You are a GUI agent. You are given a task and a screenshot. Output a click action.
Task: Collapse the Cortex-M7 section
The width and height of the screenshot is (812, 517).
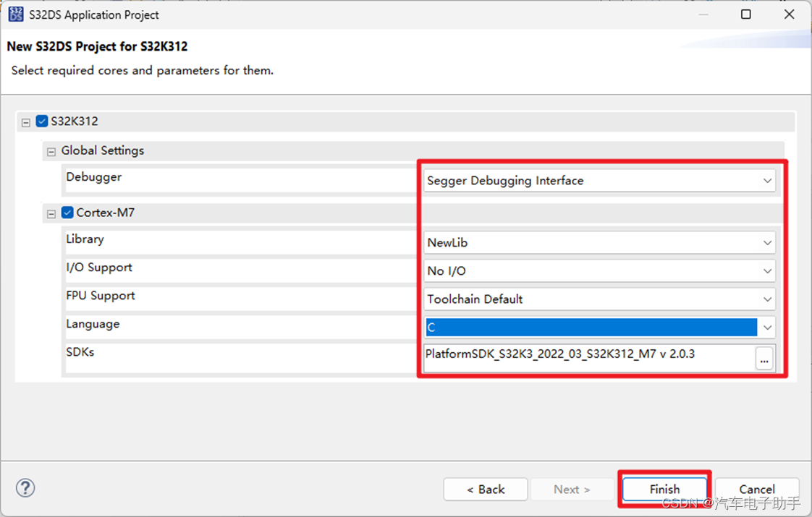tap(51, 214)
